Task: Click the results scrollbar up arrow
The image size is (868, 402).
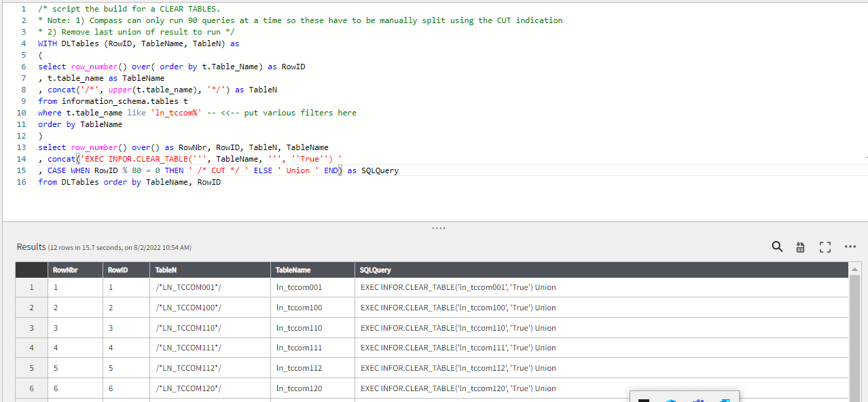Action: pyautogui.click(x=855, y=270)
